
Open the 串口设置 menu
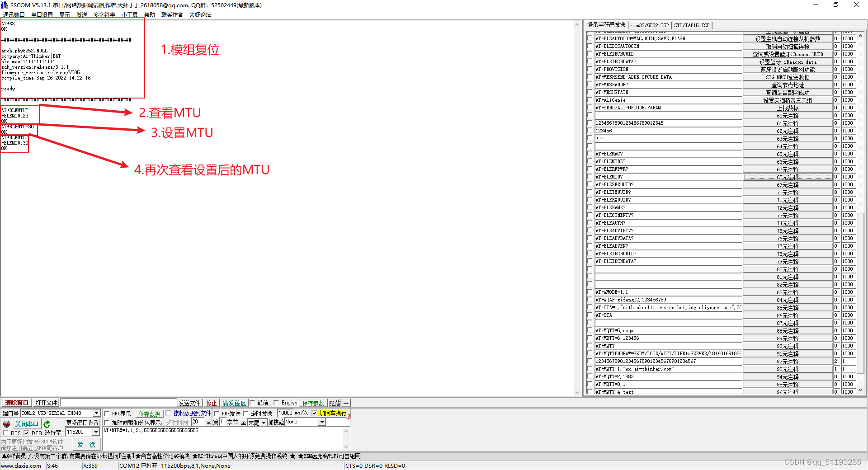pos(42,14)
